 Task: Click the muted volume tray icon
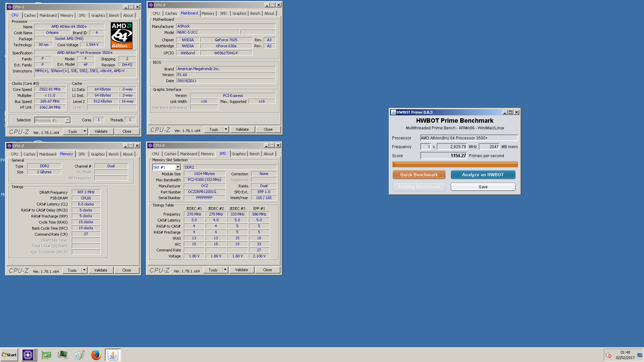click(609, 355)
